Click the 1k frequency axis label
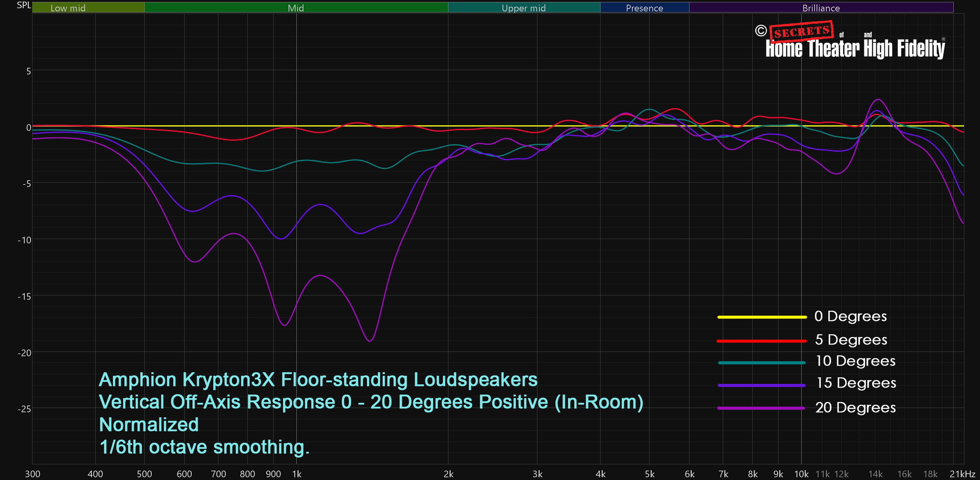The width and height of the screenshot is (980, 480). 297,474
